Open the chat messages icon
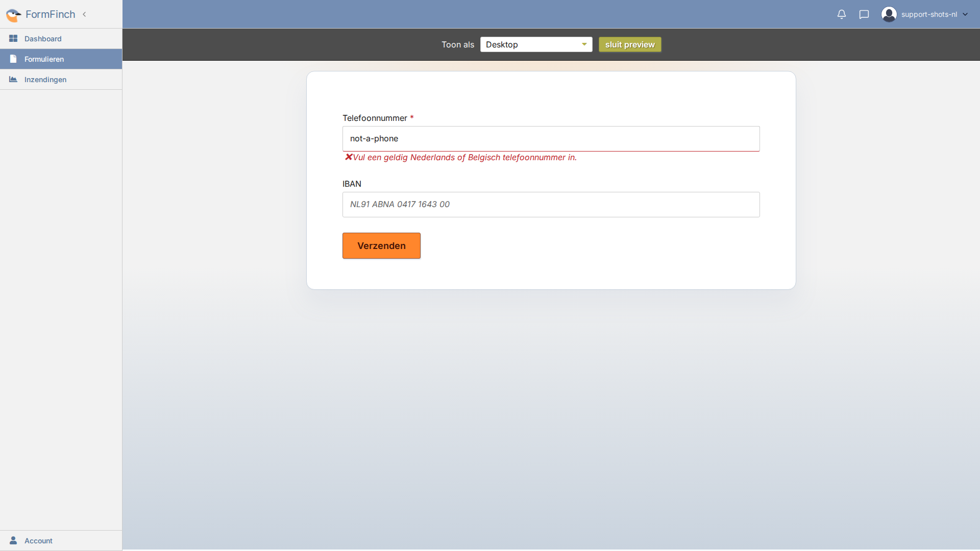Screen dimensions: 980x551 [x=864, y=14]
